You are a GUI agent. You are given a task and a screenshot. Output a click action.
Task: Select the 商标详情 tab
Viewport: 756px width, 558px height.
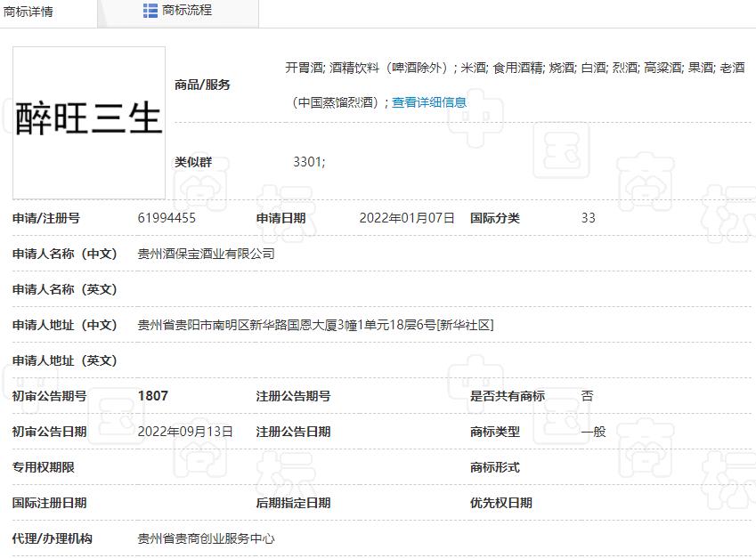(28, 12)
